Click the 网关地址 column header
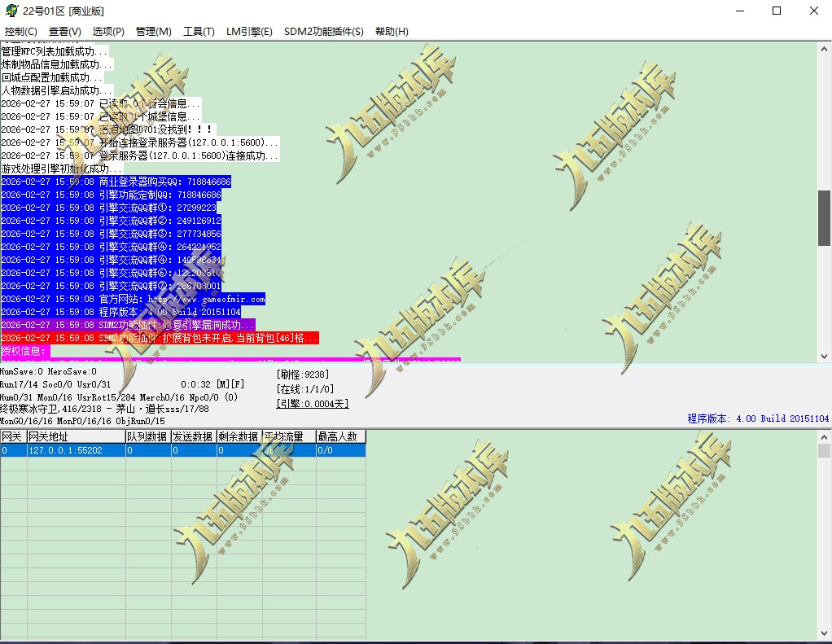 pos(76,436)
